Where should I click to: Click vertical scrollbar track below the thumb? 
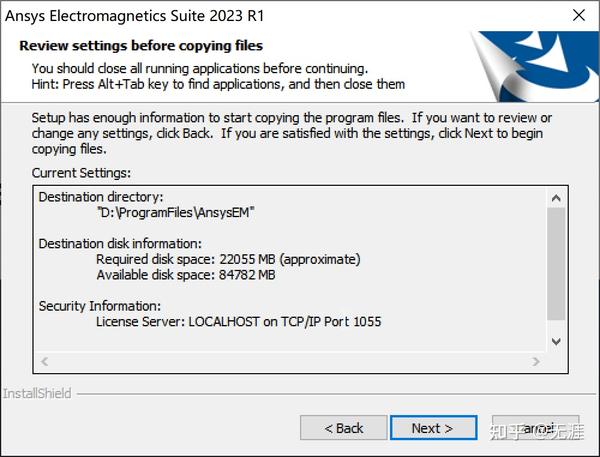click(556, 326)
